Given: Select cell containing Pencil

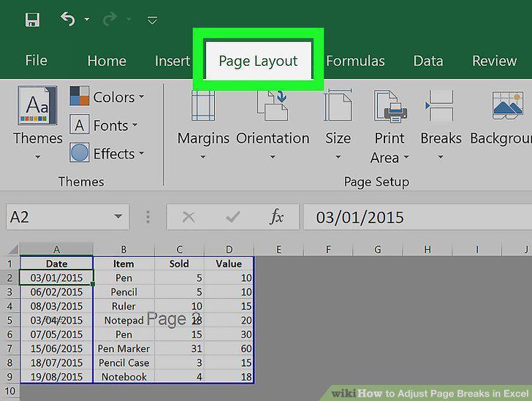Looking at the screenshot, I should [123, 291].
